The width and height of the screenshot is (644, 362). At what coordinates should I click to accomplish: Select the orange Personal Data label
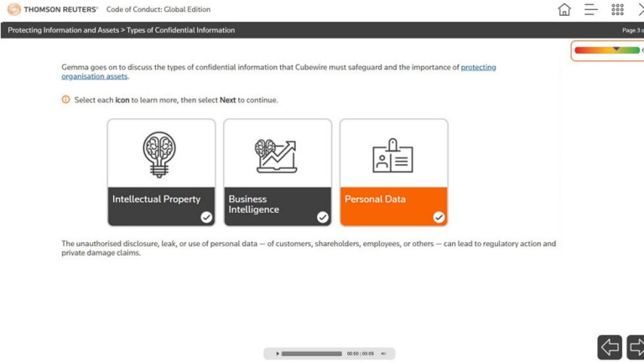[x=375, y=199]
